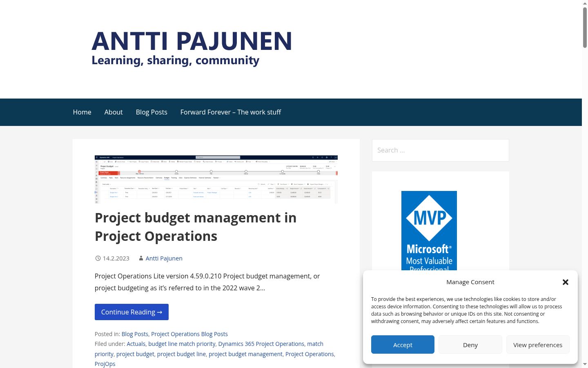The height and width of the screenshot is (368, 588).
Task: Open the Actuals tag
Action: (136, 344)
